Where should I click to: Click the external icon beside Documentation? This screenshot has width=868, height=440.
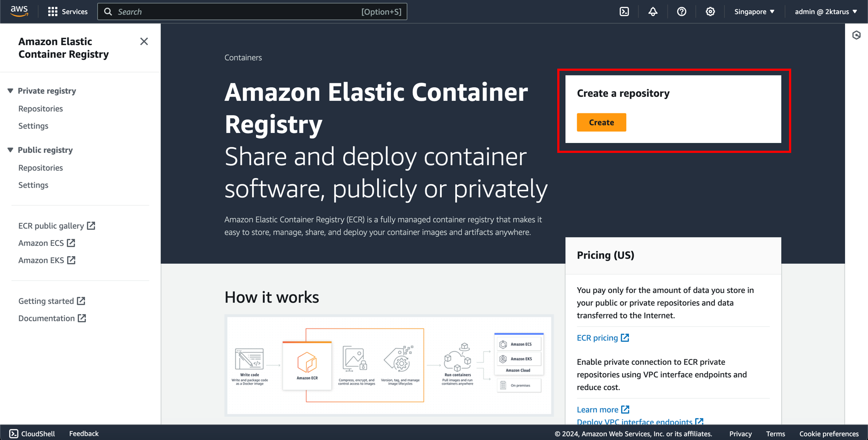(82, 318)
